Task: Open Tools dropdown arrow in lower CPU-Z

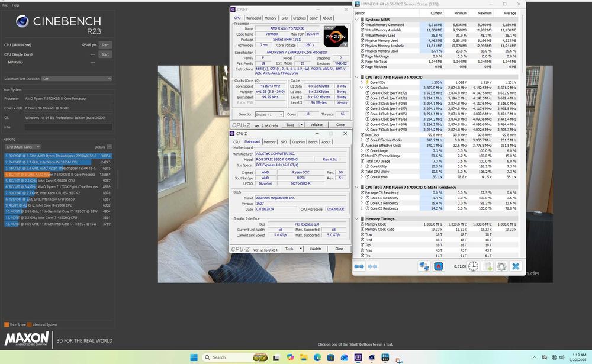Action: pos(301,249)
